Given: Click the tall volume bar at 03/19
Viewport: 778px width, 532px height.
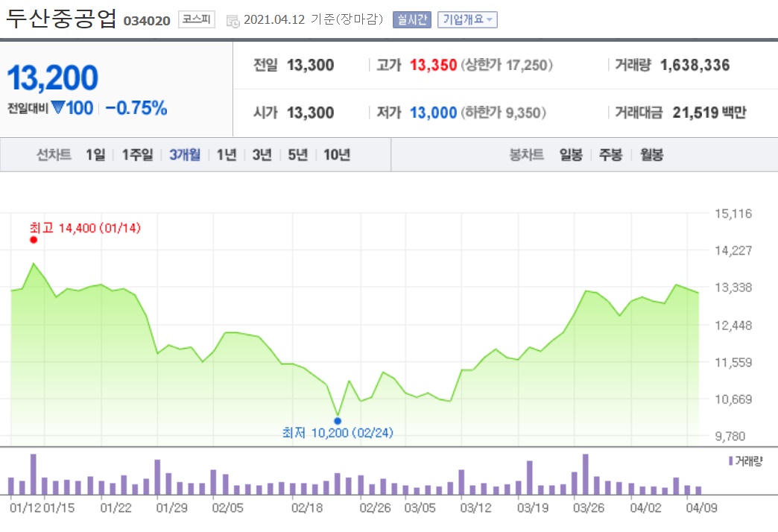Looking at the screenshot, I should 529,478.
